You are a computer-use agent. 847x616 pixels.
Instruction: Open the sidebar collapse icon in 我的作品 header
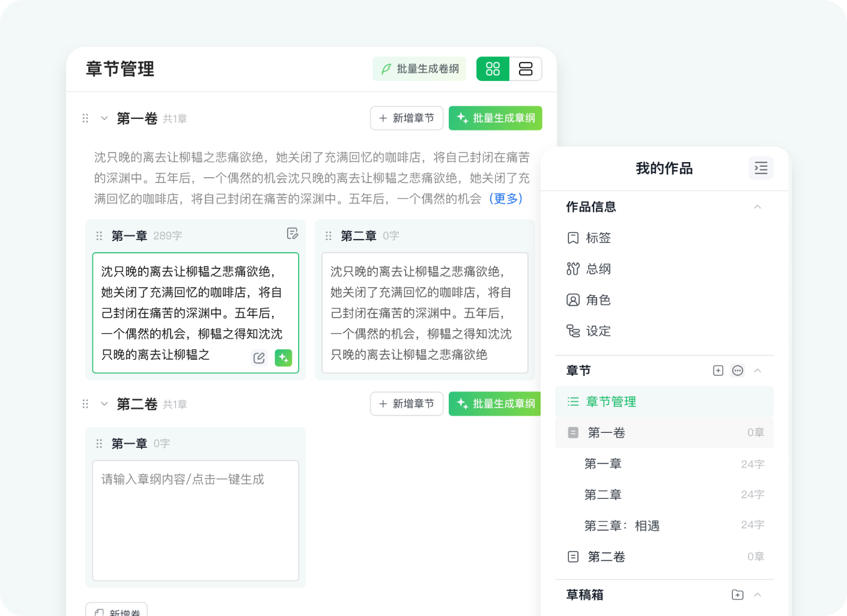760,168
